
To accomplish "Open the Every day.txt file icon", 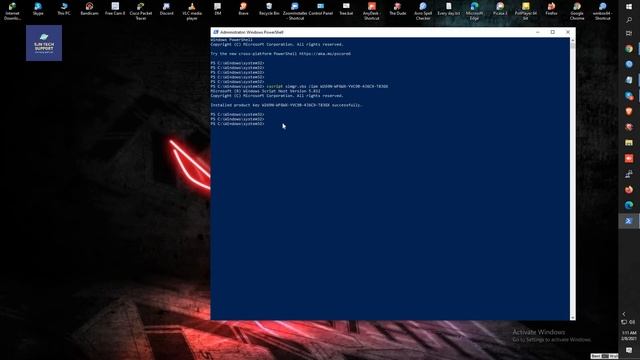I will (449, 9).
